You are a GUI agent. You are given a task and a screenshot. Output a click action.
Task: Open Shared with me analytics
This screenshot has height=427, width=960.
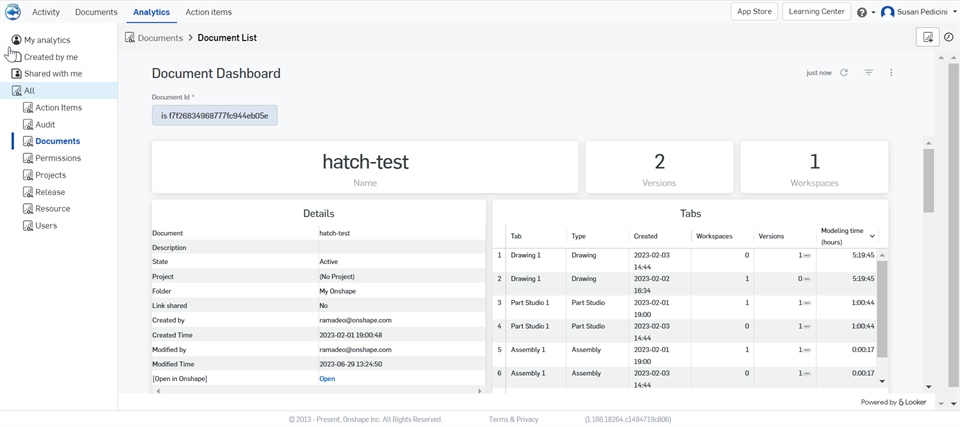pos(53,74)
